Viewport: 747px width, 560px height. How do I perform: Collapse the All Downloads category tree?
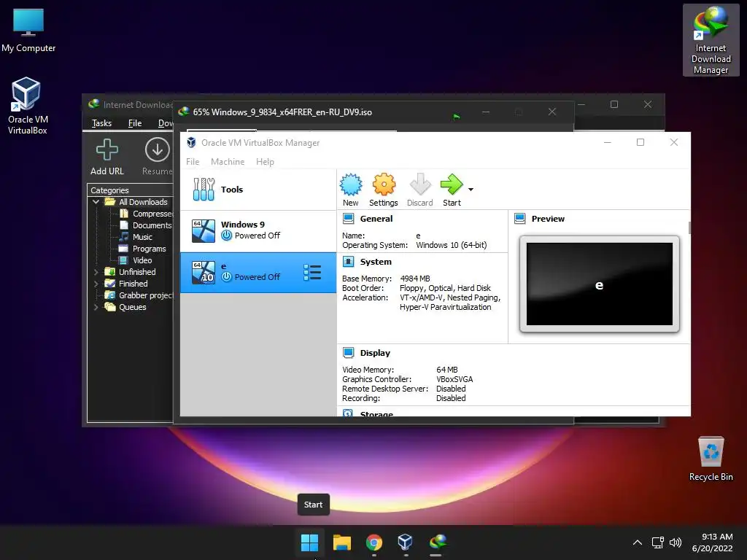96,202
